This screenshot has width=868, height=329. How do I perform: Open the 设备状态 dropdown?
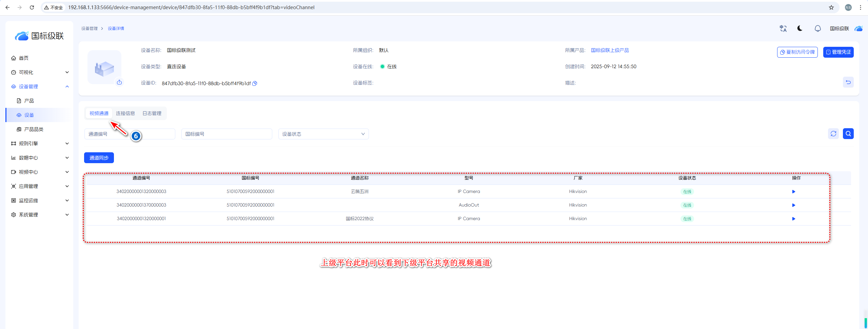coord(323,134)
